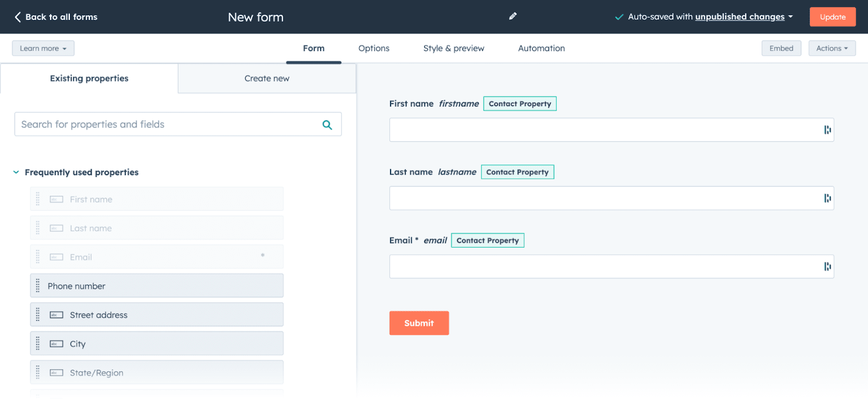Click the New form title text
The width and height of the screenshot is (868, 400).
(x=256, y=17)
